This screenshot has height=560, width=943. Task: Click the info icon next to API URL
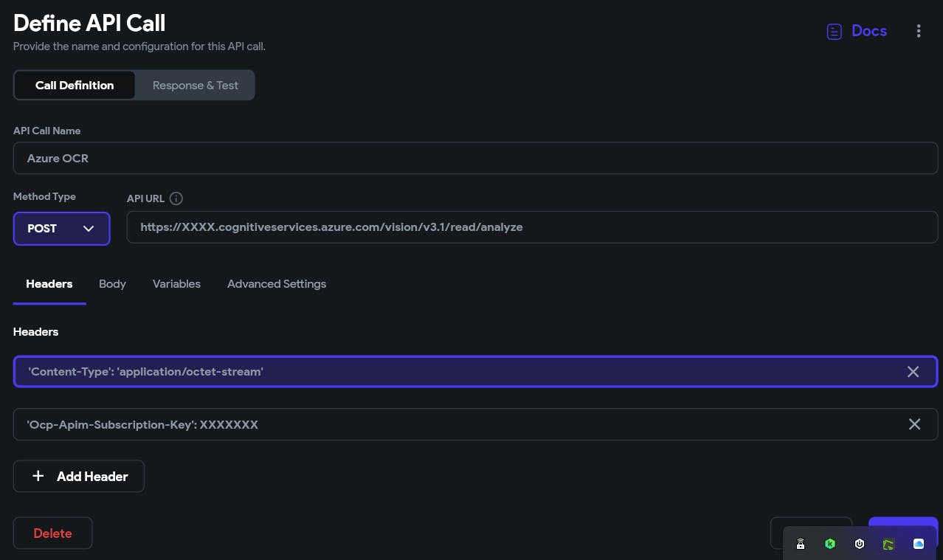(x=176, y=198)
